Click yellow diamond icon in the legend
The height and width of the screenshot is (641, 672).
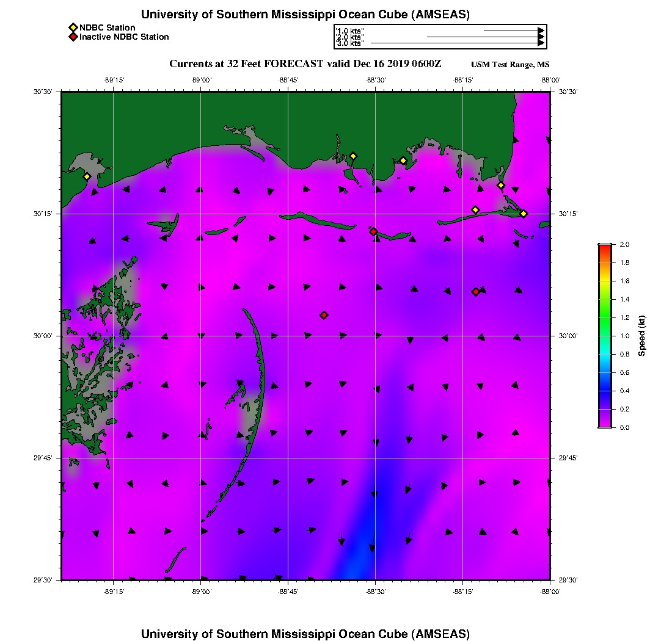pyautogui.click(x=73, y=27)
